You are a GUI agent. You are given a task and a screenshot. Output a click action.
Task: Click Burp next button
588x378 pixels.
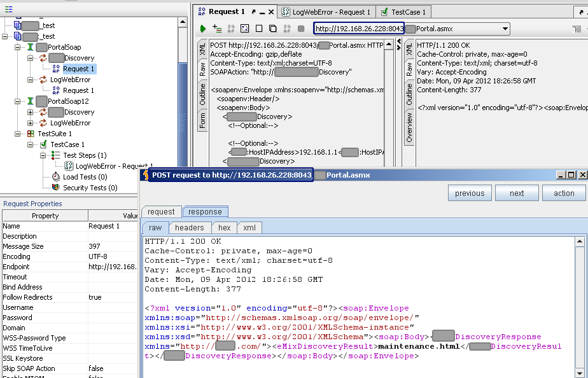pyautogui.click(x=517, y=193)
